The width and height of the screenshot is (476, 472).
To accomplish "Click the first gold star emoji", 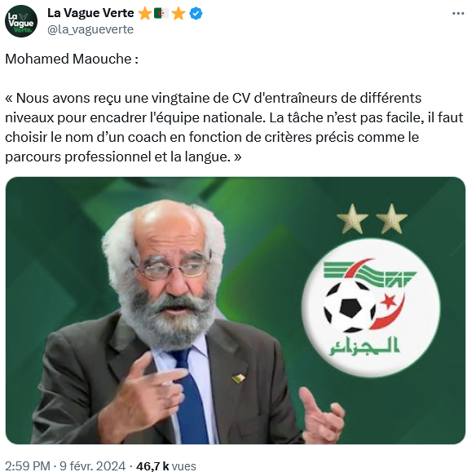I will (x=145, y=14).
